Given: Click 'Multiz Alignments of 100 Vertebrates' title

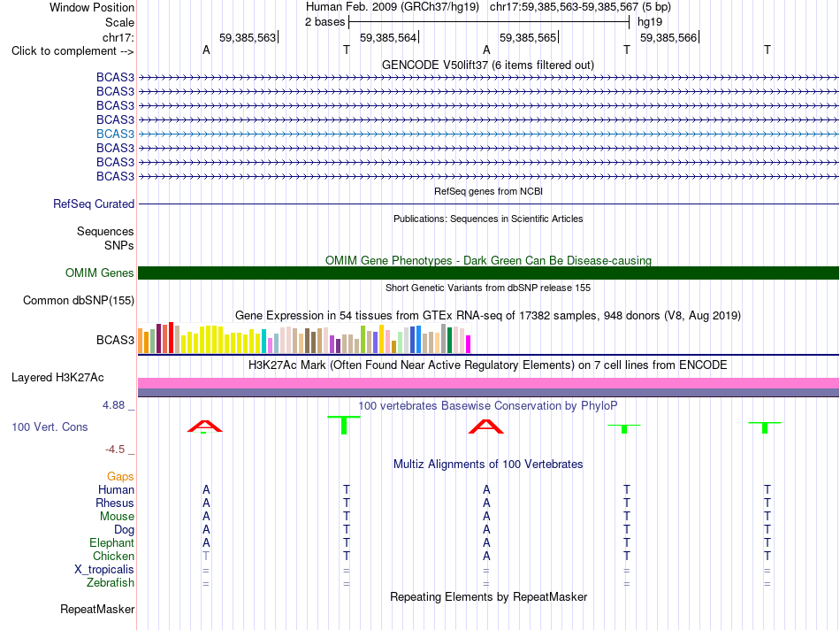Looking at the screenshot, I should pyautogui.click(x=488, y=465).
